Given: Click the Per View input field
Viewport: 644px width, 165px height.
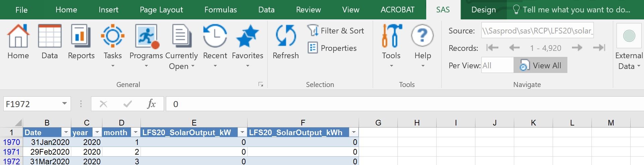Looking at the screenshot, I should [x=497, y=65].
